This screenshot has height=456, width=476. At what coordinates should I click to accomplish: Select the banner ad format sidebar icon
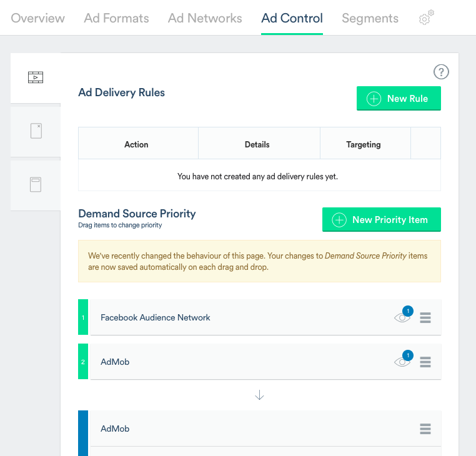click(x=36, y=184)
